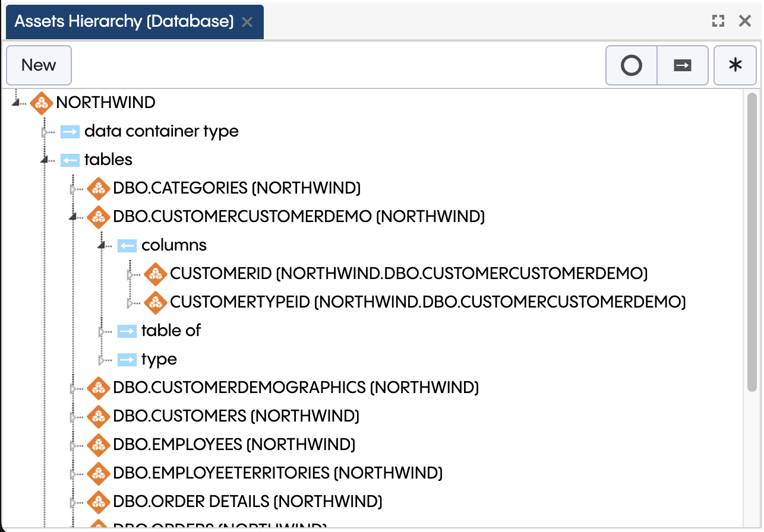Screen dimensions: 764x532
Task: Select CUSTOMERTYPEID under columns
Action: (x=428, y=302)
